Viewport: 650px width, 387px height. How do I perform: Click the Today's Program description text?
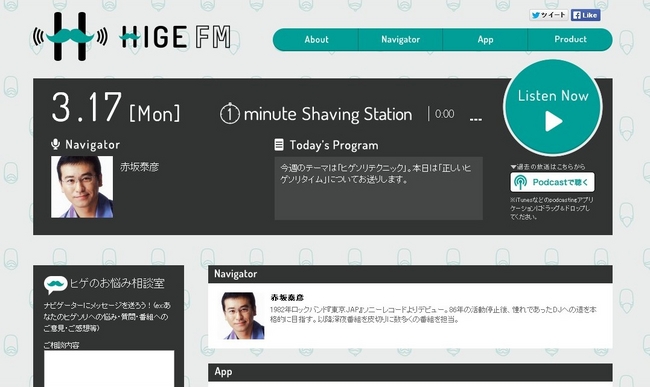pos(376,174)
